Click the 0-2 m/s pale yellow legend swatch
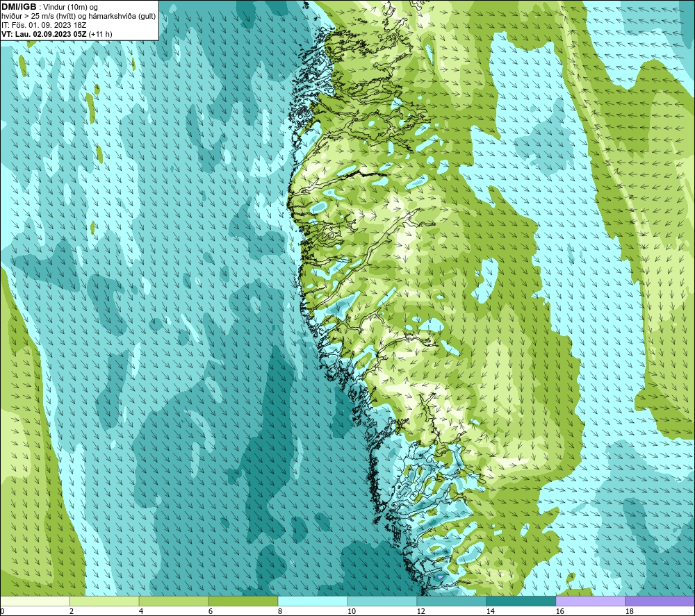695x616 pixels. coord(35,601)
